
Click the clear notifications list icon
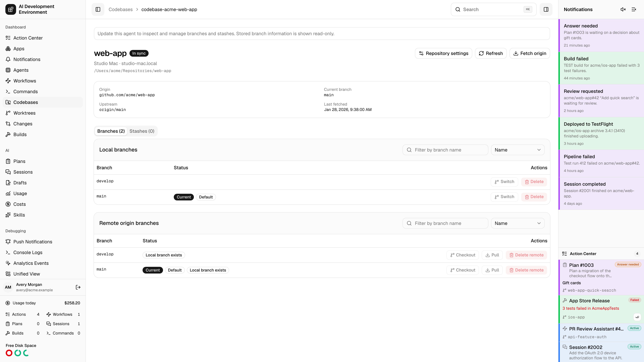click(634, 10)
